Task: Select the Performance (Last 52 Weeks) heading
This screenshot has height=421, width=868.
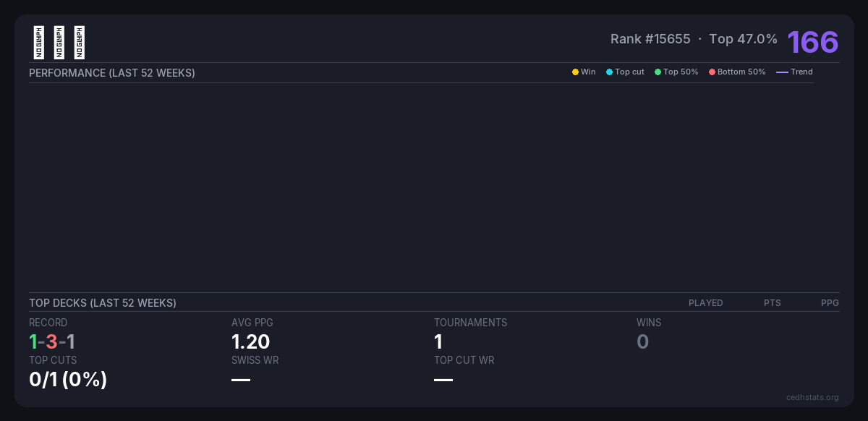Action: tap(112, 73)
